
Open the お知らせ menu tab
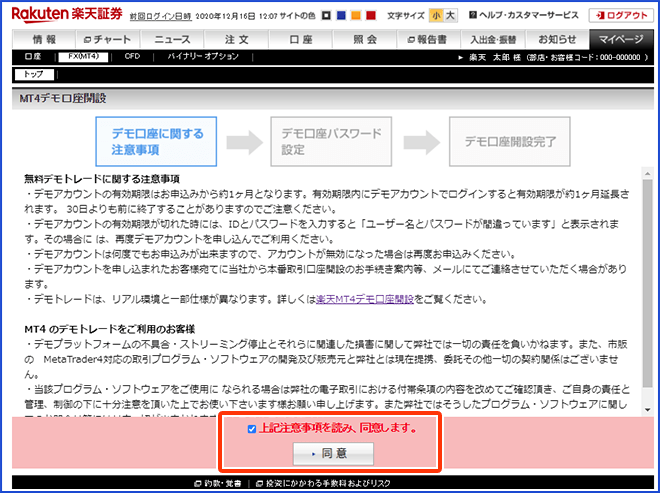point(557,40)
